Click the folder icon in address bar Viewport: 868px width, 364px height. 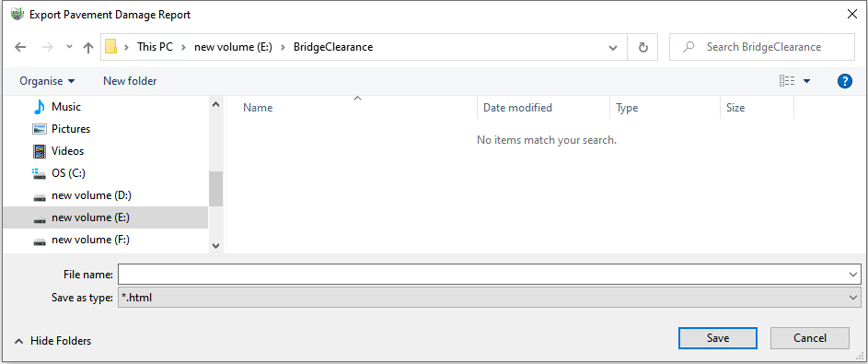point(110,47)
